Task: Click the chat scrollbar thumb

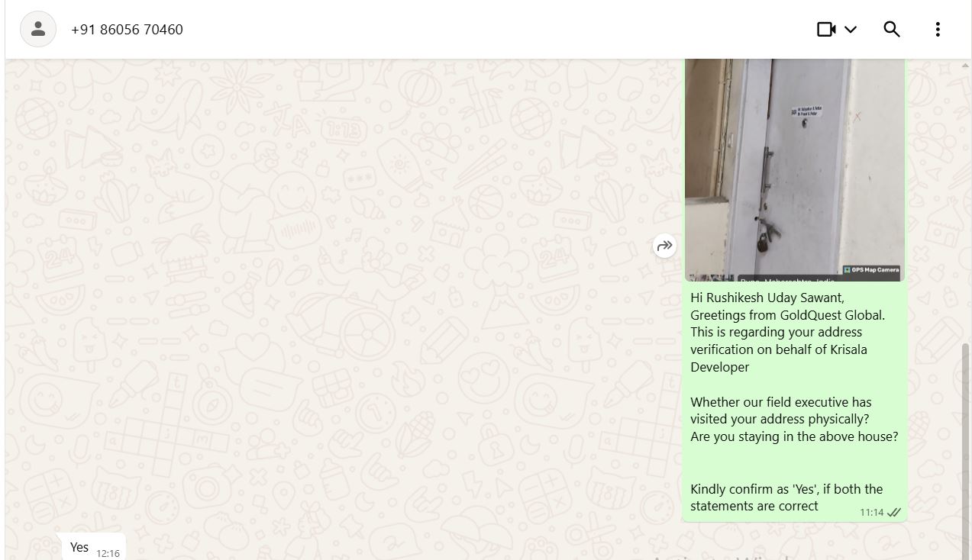Action: (967, 451)
